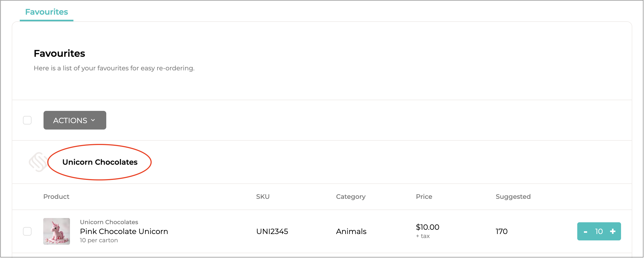Select the Pink Chocolate Unicorn row checkbox
Screen dimensions: 644x258
tap(27, 231)
